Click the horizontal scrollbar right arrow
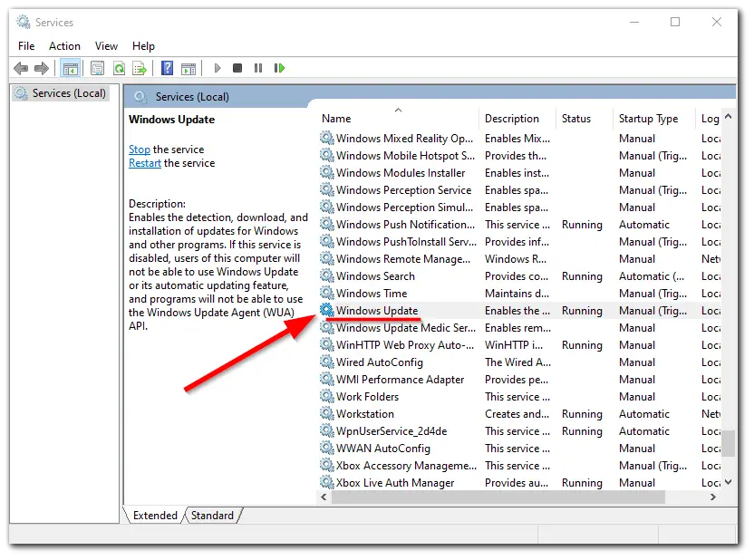Viewport: 754px width, 560px height. point(713,497)
